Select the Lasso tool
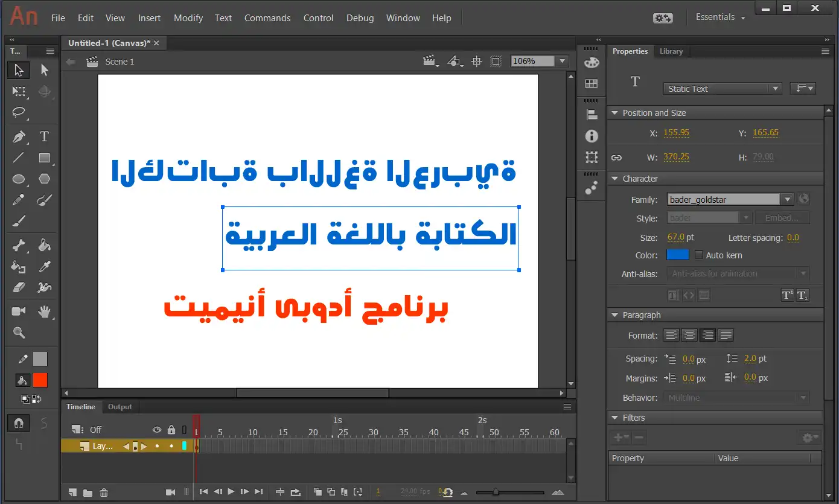Image resolution: width=839 pixels, height=504 pixels. pos(19,113)
